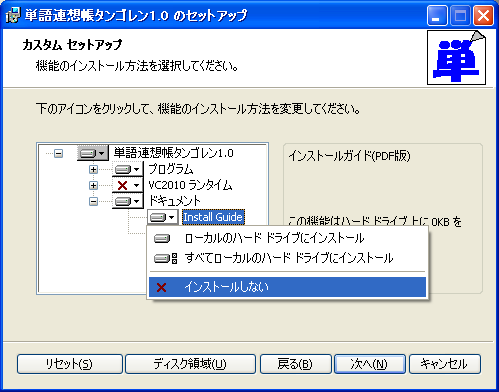Select the root 単語連想帳タンゴレン1.0 label

pos(174,153)
